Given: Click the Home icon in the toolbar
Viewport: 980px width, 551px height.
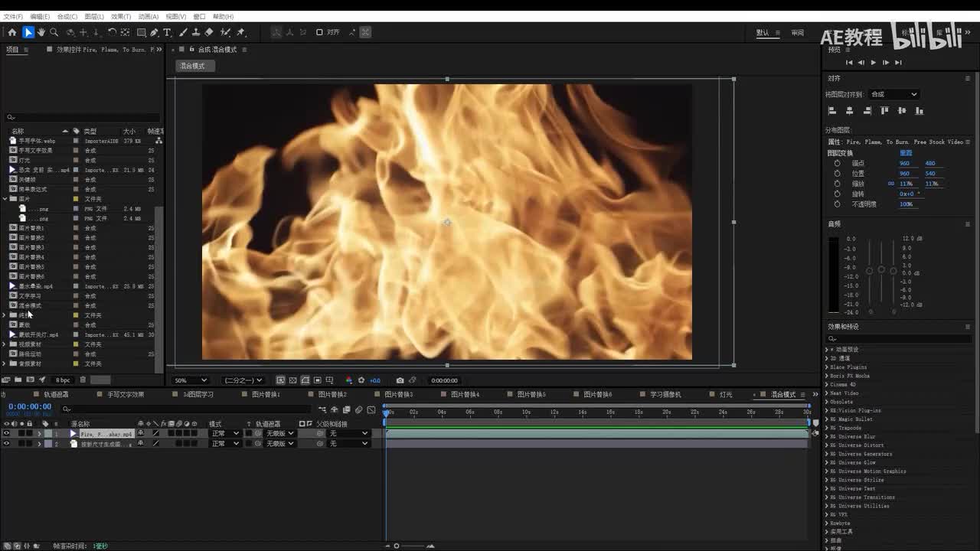Looking at the screenshot, I should coord(12,32).
